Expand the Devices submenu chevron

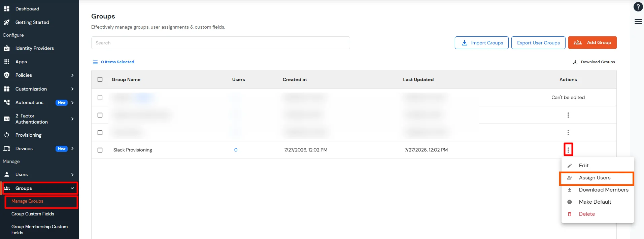point(72,148)
